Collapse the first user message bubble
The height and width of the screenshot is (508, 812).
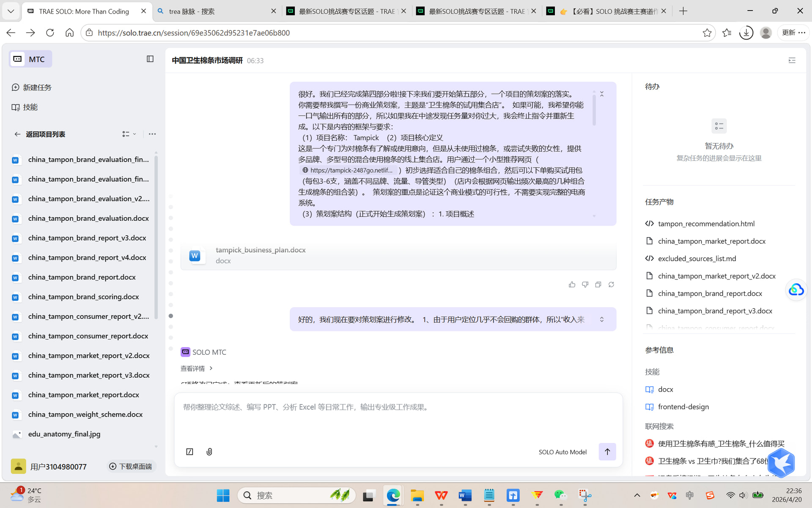(602, 94)
